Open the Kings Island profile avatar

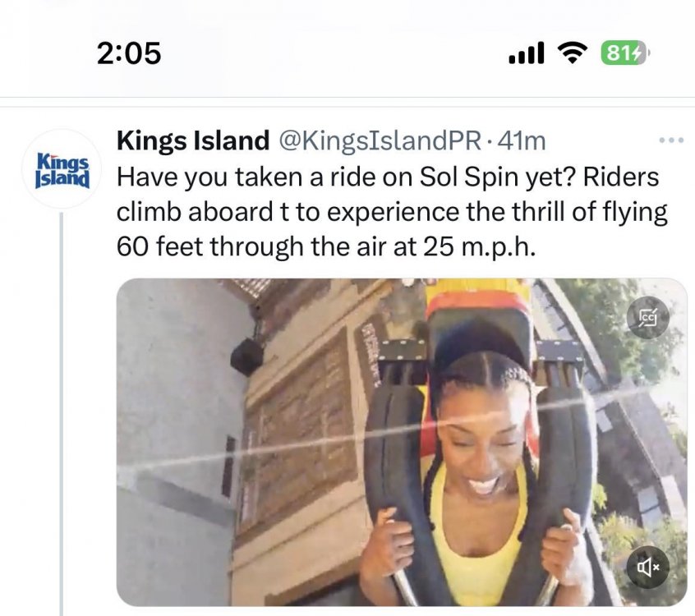click(62, 168)
